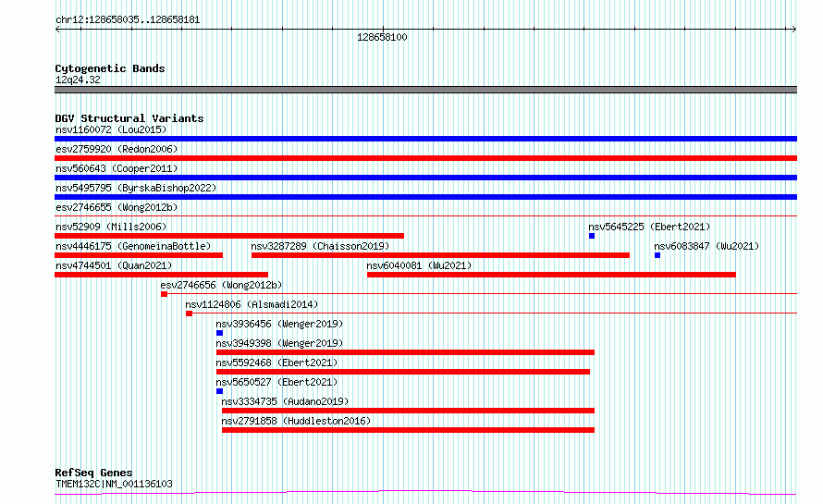
Task: Click the left arrow on the ruler
Action: pos(57,30)
